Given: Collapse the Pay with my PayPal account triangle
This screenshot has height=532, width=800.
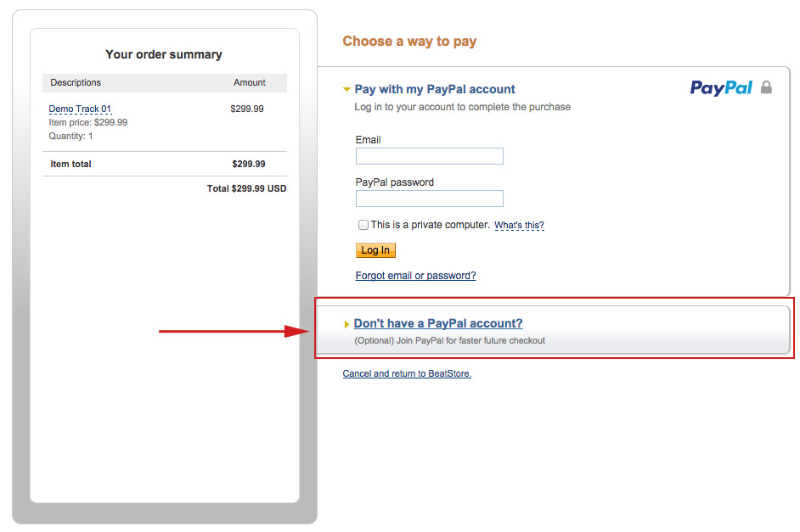Looking at the screenshot, I should 346,90.
